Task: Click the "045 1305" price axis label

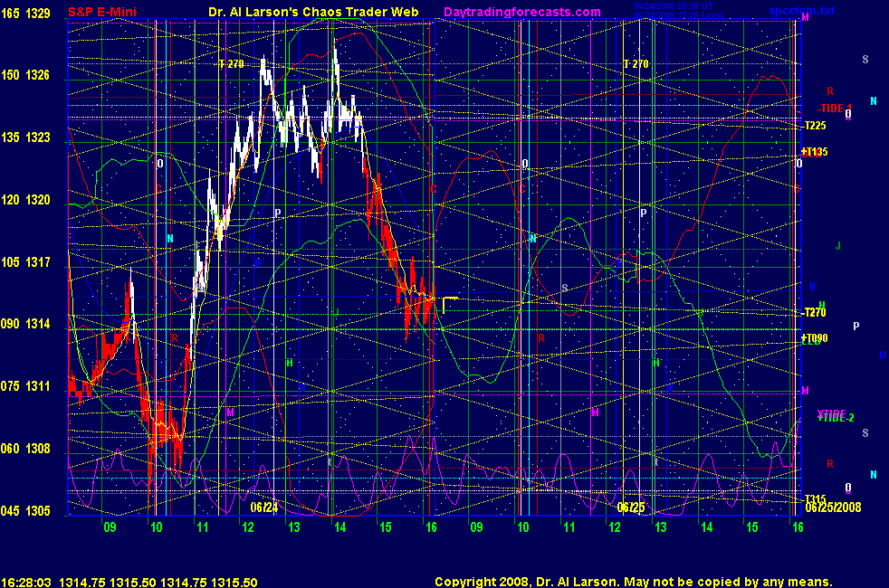Action: click(25, 511)
